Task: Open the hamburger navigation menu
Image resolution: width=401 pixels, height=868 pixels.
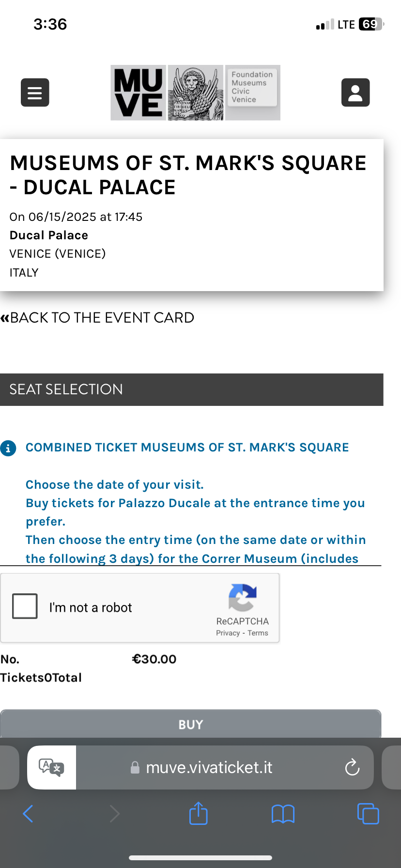Action: pyautogui.click(x=35, y=92)
